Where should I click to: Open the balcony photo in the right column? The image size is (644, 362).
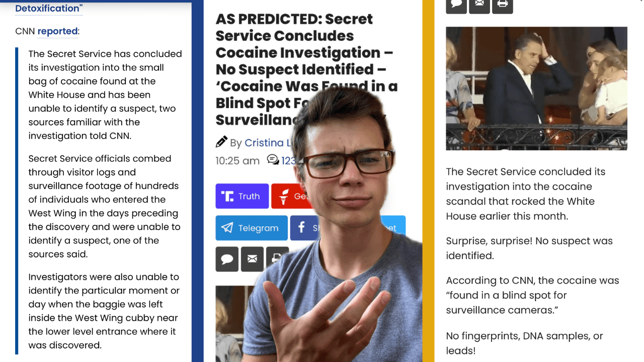tap(536, 88)
